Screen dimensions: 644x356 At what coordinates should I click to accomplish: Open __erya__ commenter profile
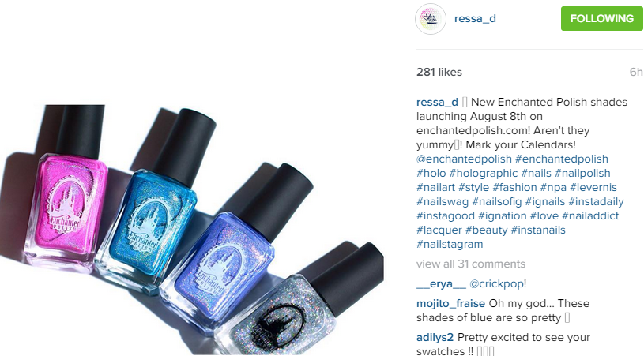click(x=441, y=284)
